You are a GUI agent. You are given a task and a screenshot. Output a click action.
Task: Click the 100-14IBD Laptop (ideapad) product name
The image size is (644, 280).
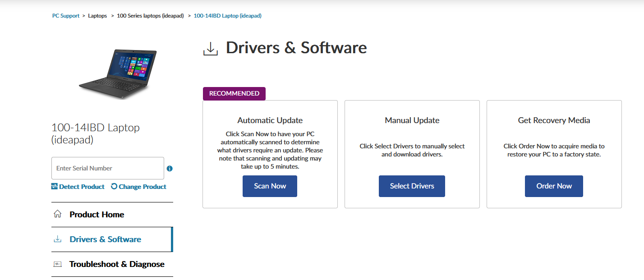coord(96,133)
